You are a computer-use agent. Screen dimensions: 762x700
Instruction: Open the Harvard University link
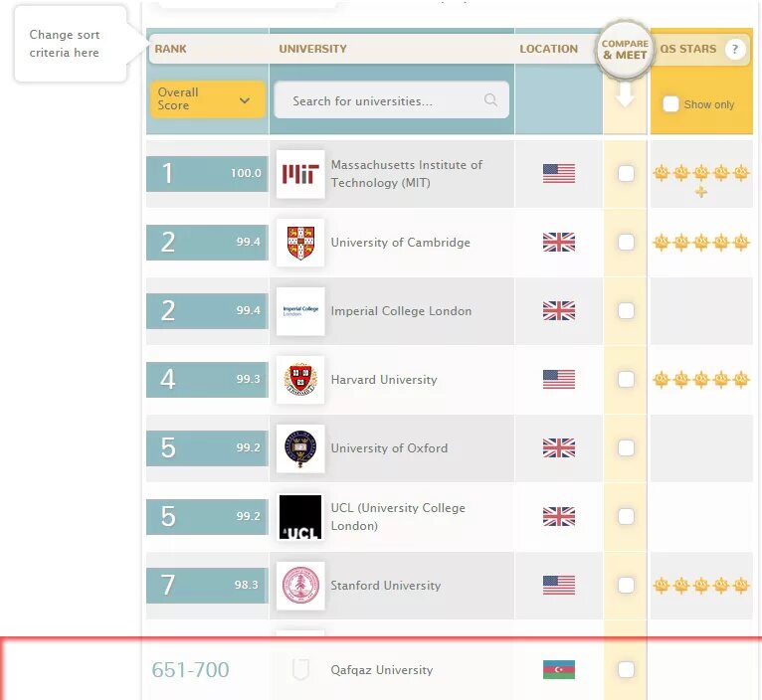(x=384, y=380)
